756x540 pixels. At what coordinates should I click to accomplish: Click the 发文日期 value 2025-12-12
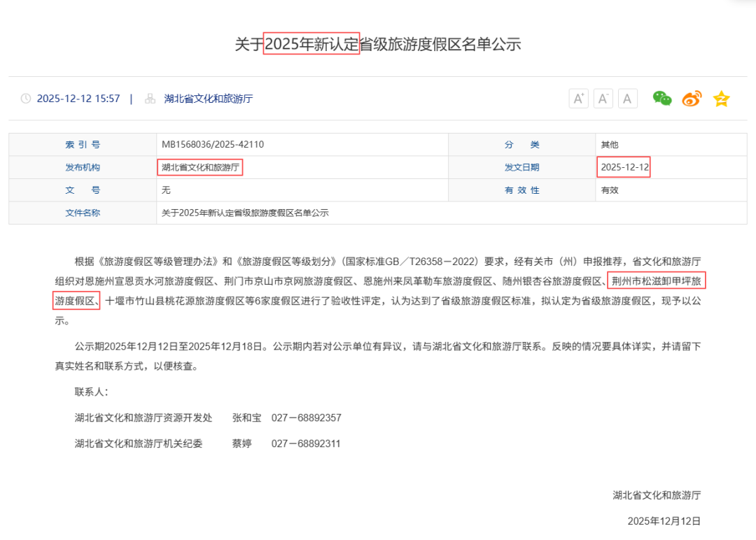coord(624,167)
